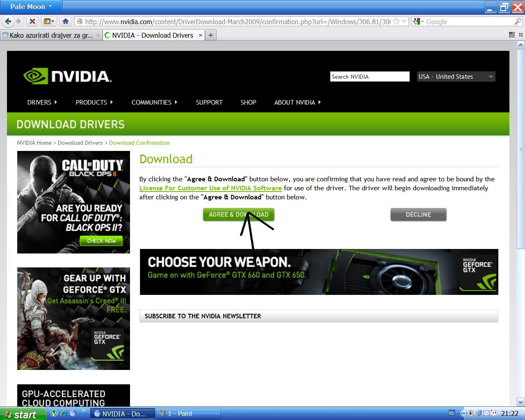Bookmark this page with the star icon

[x=396, y=22]
